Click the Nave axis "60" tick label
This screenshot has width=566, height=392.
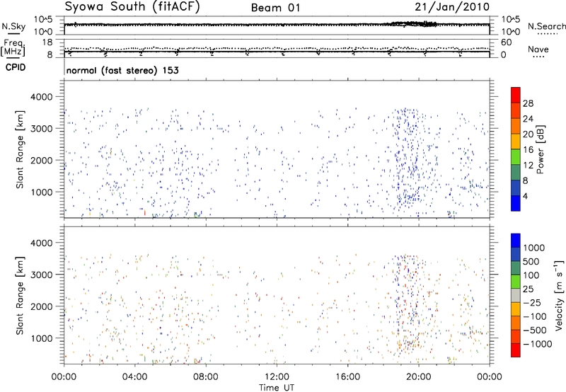coord(506,42)
